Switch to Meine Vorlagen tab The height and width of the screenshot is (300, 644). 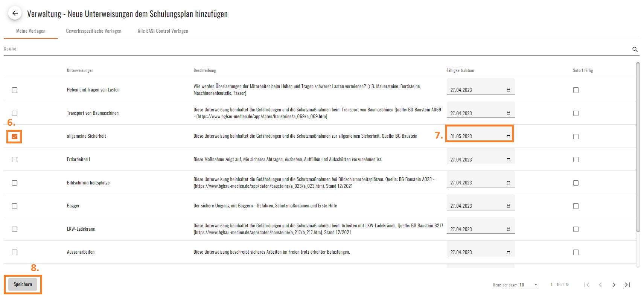[31, 31]
